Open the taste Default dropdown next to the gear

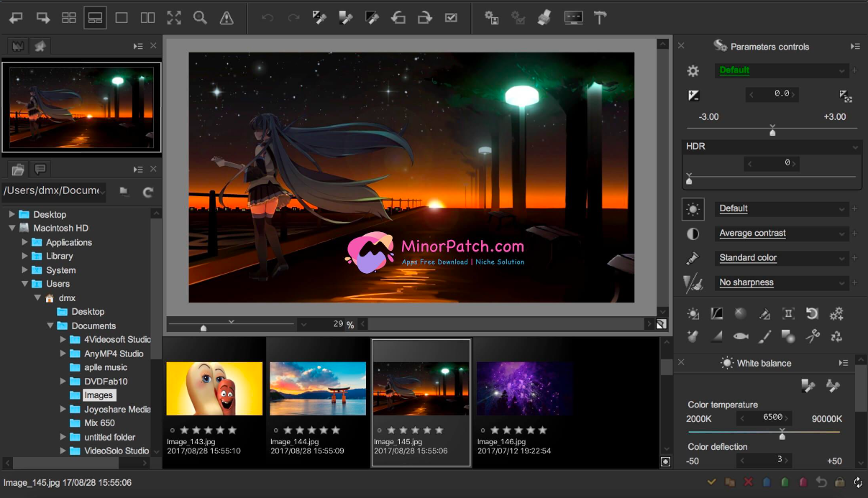pos(782,70)
